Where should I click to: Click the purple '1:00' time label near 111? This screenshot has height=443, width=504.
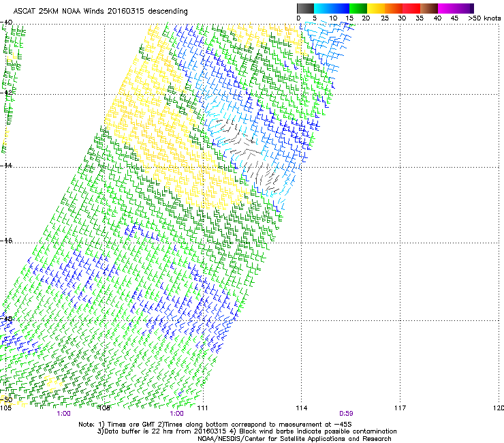coord(177,414)
